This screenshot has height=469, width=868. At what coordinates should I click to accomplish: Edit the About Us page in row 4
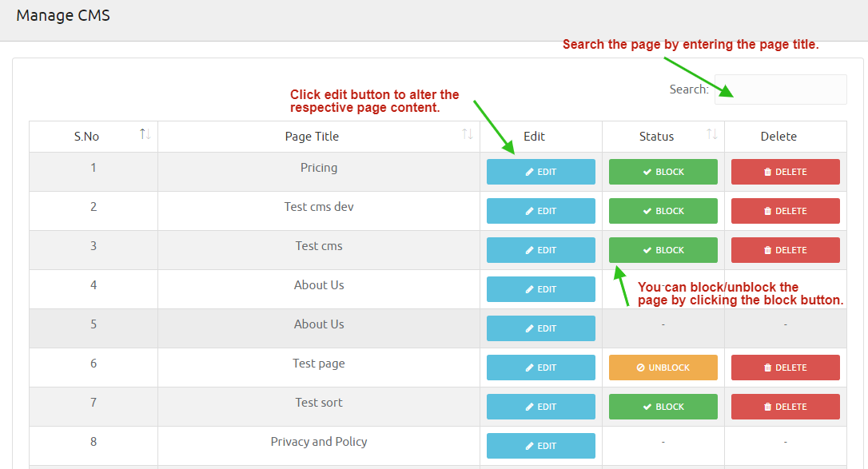coord(540,289)
